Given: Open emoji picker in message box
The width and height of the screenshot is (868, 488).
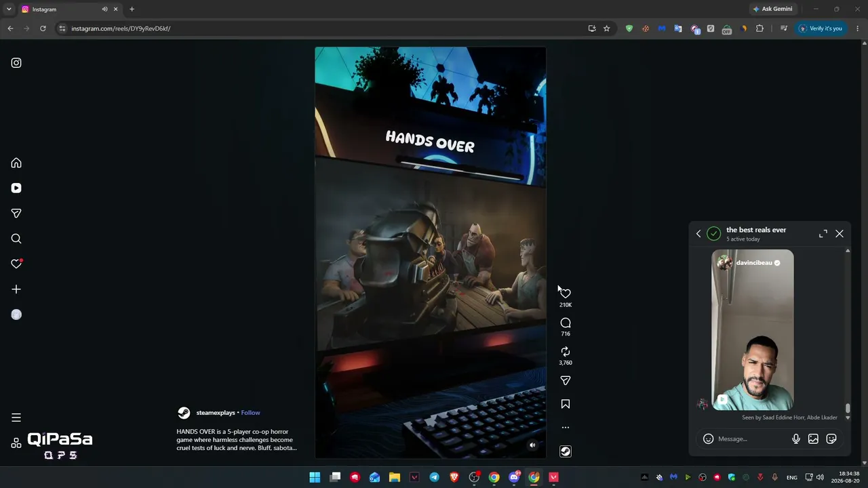Looking at the screenshot, I should [708, 439].
